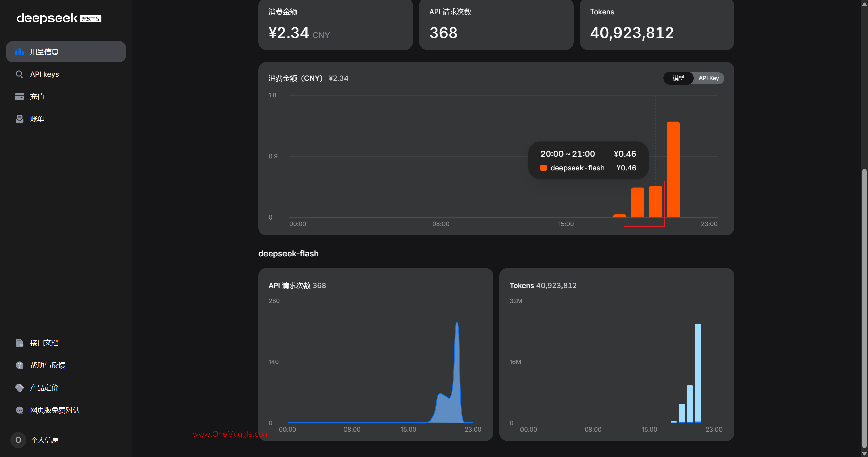Open the 用量信息 usage page
Viewport: 868px width, 457px height.
click(66, 52)
